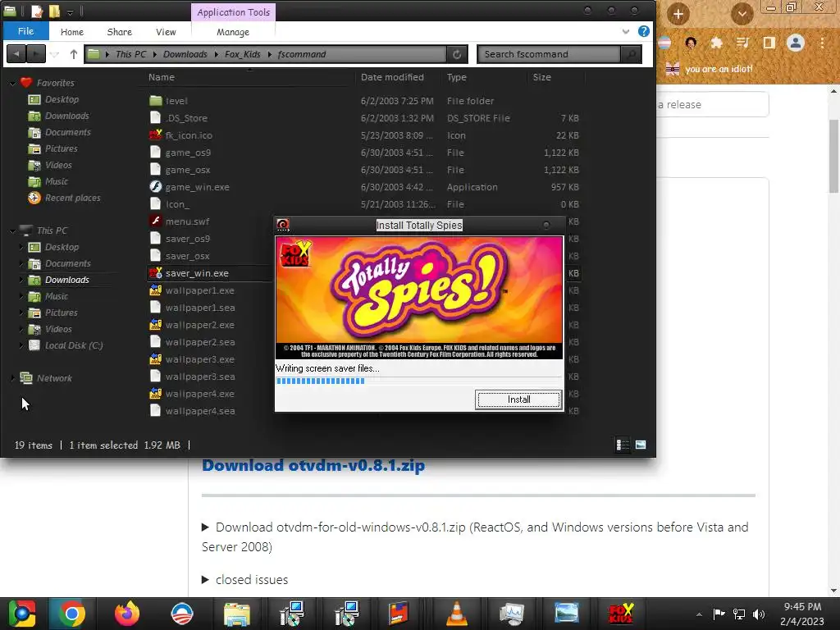
Task: Switch to details view layout icon
Action: pos(623,445)
